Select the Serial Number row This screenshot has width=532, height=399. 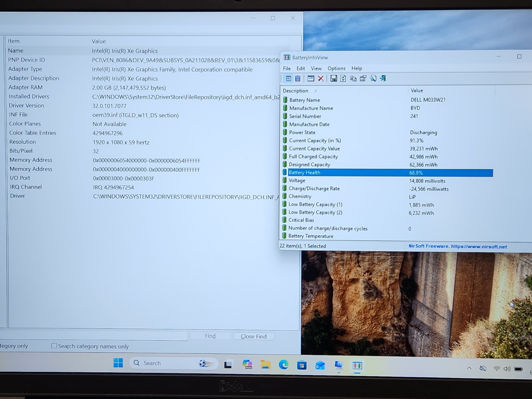[387, 116]
